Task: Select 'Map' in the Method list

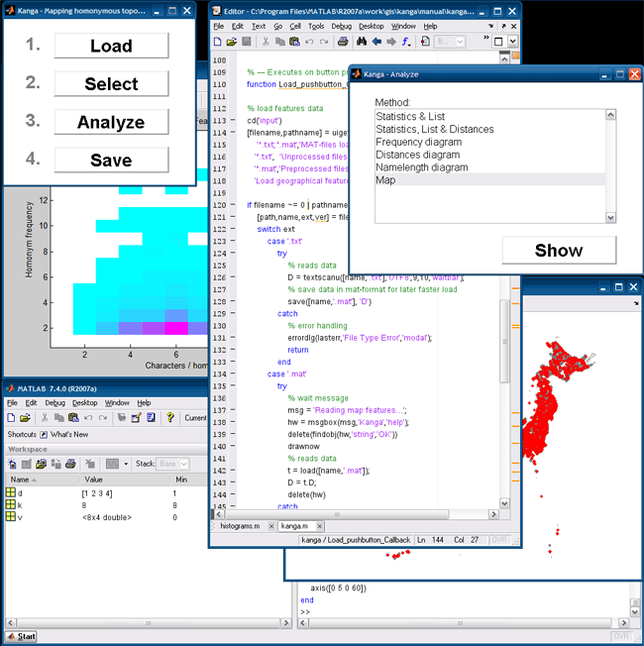Action: (x=490, y=180)
